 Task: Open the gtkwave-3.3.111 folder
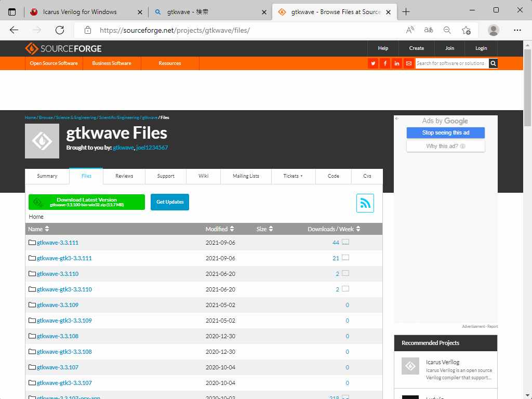(x=57, y=243)
